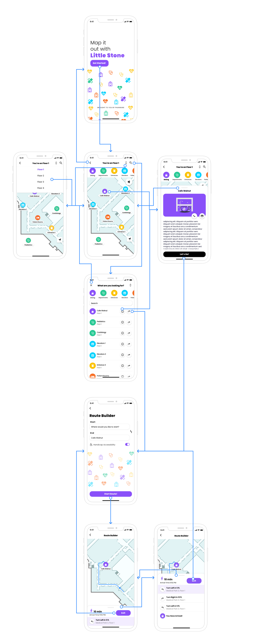This screenshot has height=644, width=275.
Task: Tap the Get Started! button on splash screen
Action: 99,63
